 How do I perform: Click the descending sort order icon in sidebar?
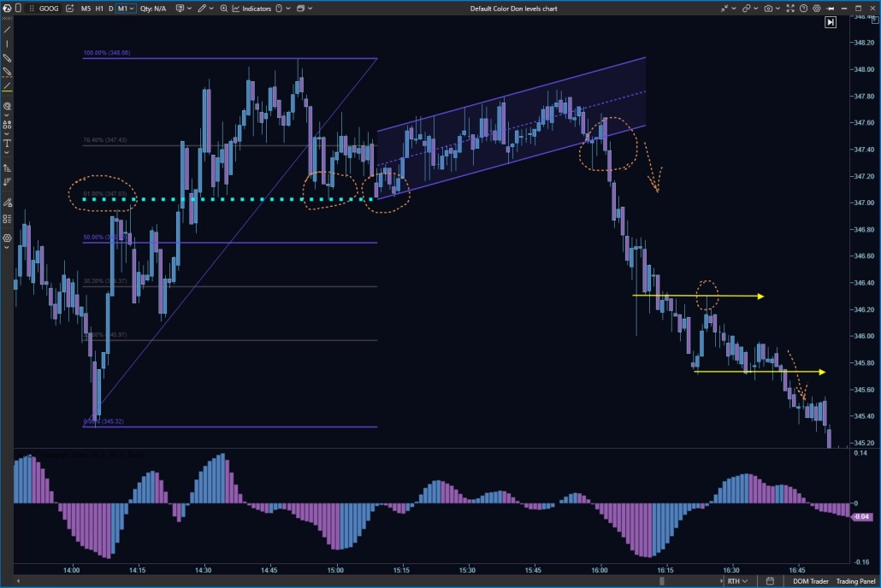7,181
